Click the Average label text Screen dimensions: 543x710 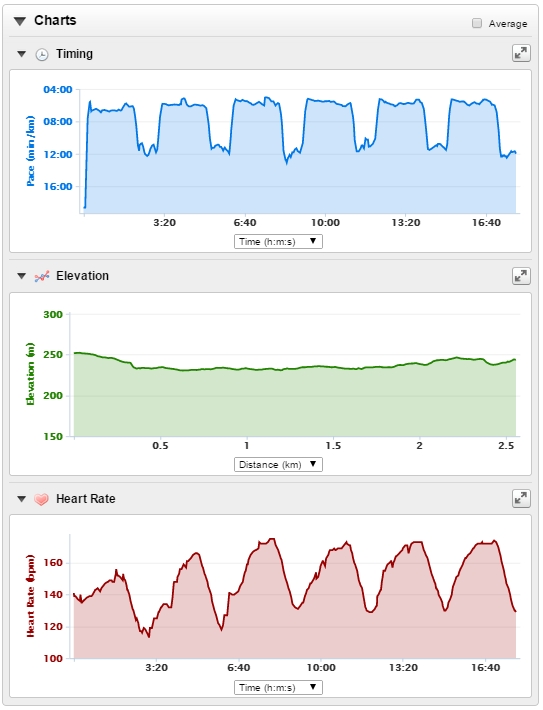point(508,24)
